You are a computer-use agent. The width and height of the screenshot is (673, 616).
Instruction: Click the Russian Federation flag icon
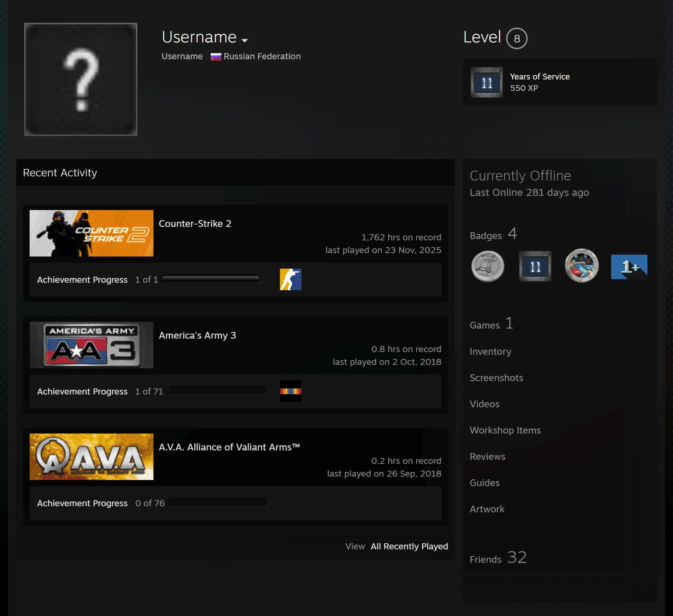[x=216, y=56]
